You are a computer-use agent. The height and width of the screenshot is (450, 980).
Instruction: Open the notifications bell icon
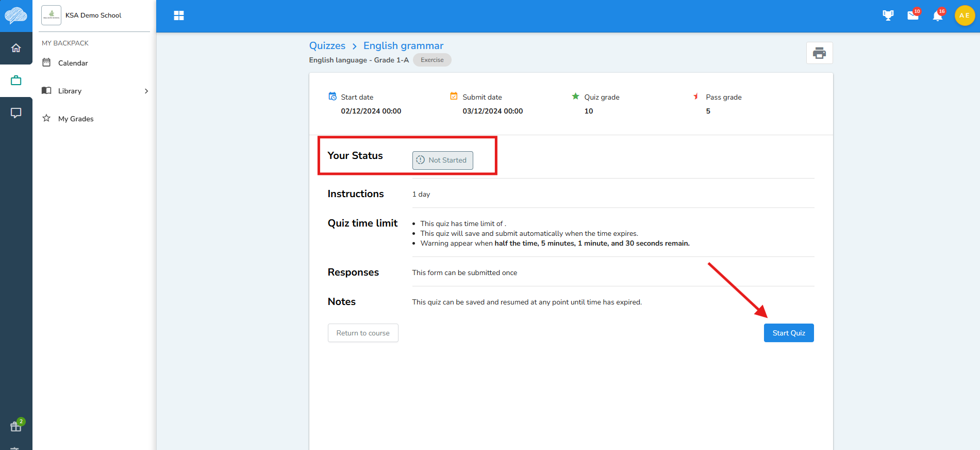[x=938, y=15]
